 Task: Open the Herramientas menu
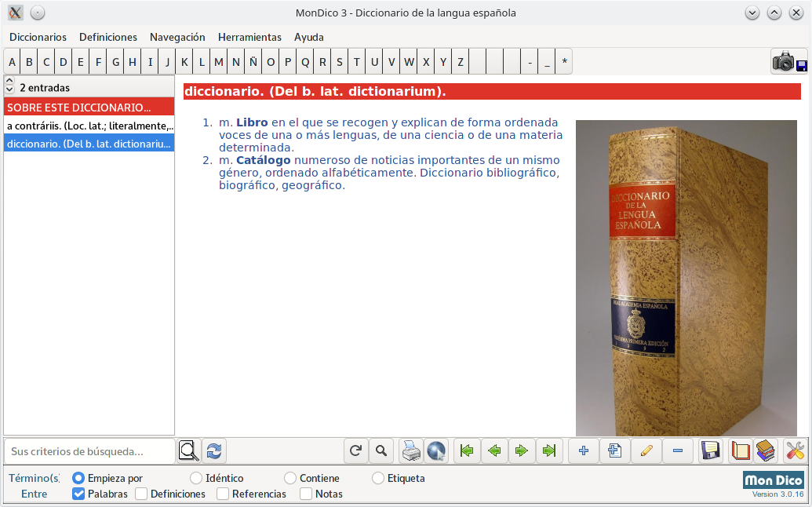click(249, 38)
